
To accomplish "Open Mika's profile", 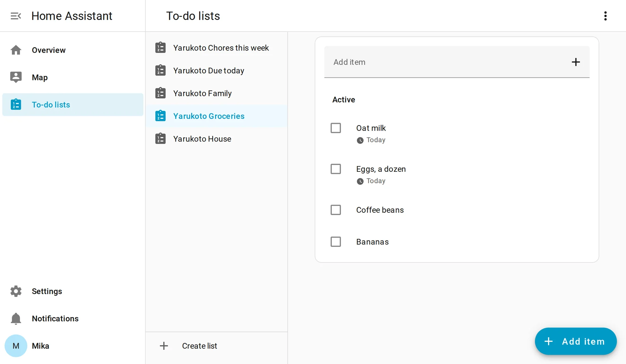I will click(x=73, y=346).
